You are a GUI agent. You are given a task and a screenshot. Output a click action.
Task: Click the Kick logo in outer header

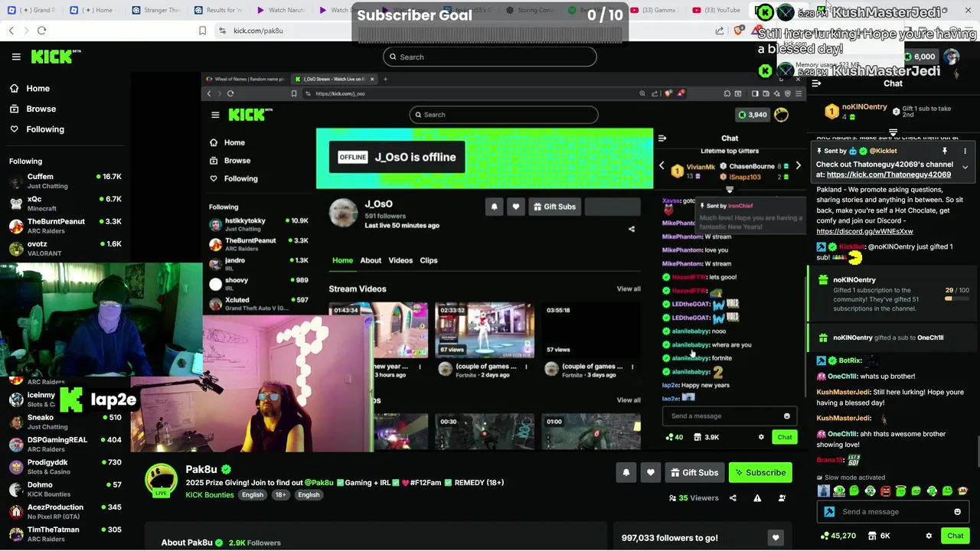55,57
